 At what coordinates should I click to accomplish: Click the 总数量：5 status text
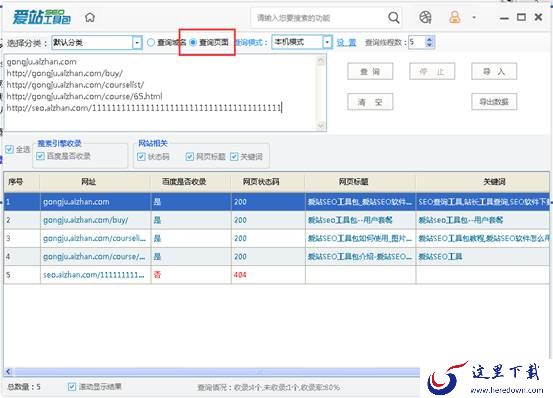coord(24,387)
